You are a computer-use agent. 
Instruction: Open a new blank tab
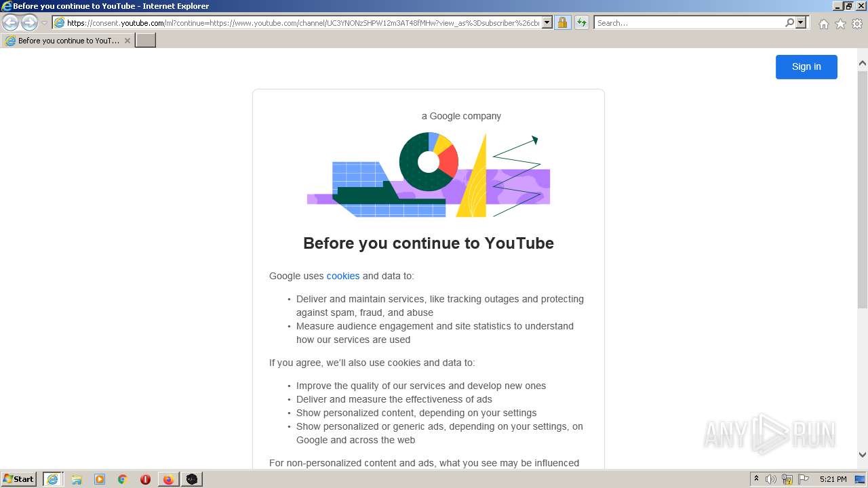tap(146, 41)
